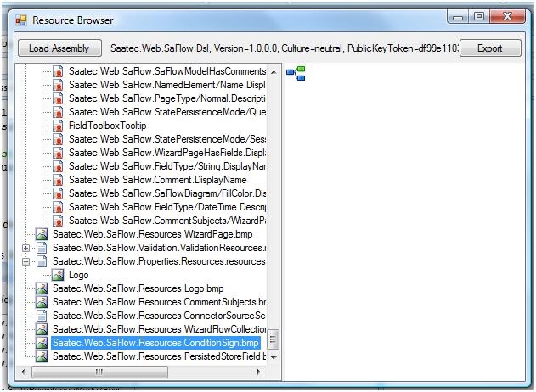Select Saatec.Web.SaFlow.Comment.DisplayName tree item
This screenshot has height=392, width=536.
click(x=158, y=180)
